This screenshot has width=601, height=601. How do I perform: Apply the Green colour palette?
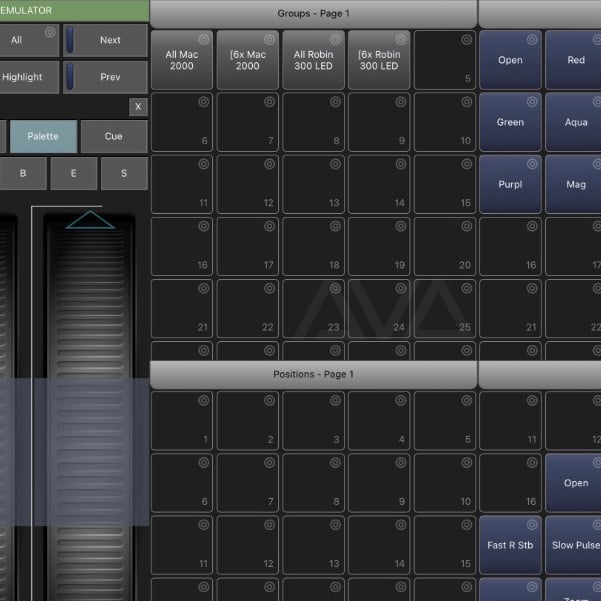coord(510,122)
